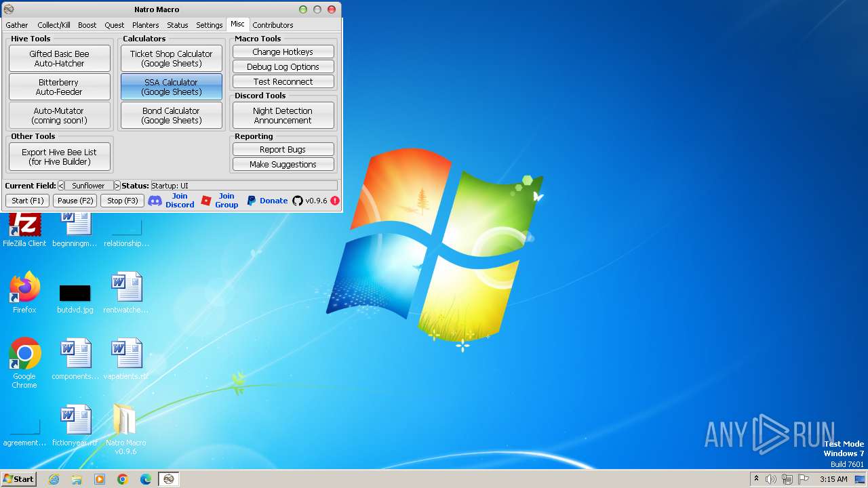Click the PayPal donate icon
868x488 pixels.
click(251, 201)
